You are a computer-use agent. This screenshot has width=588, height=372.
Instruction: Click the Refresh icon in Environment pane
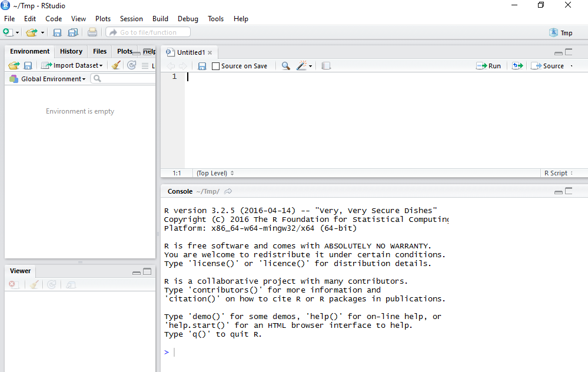point(132,65)
